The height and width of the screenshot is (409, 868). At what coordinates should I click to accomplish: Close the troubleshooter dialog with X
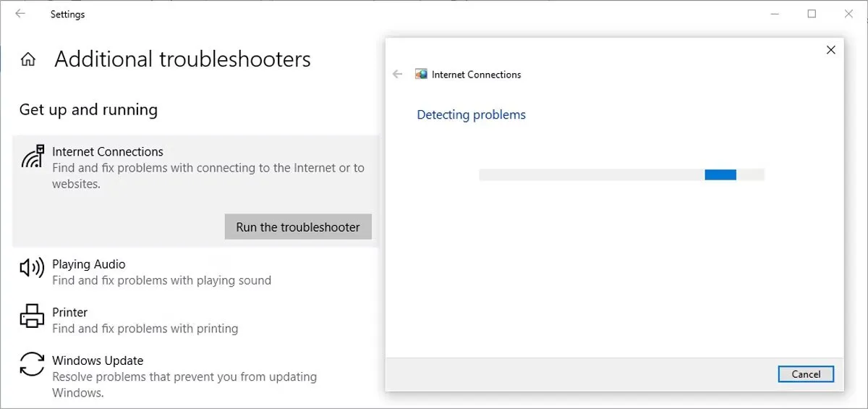pos(830,50)
